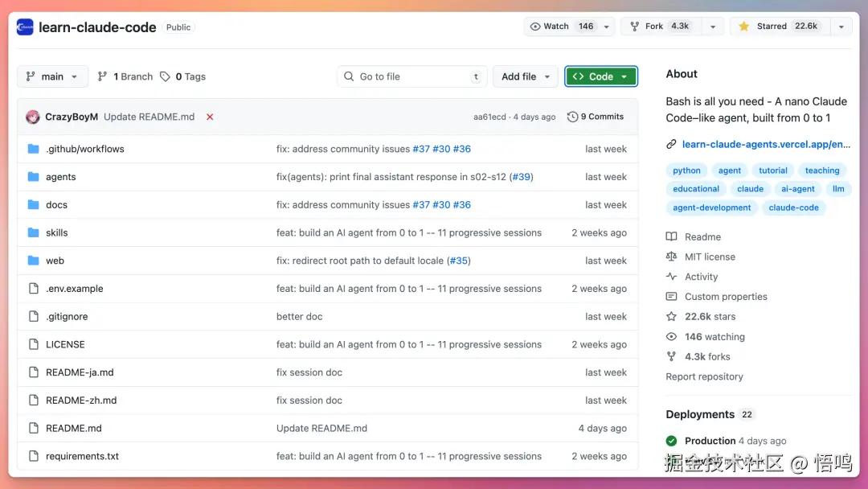
Task: Click the LICENSE file icon
Action: [x=33, y=344]
